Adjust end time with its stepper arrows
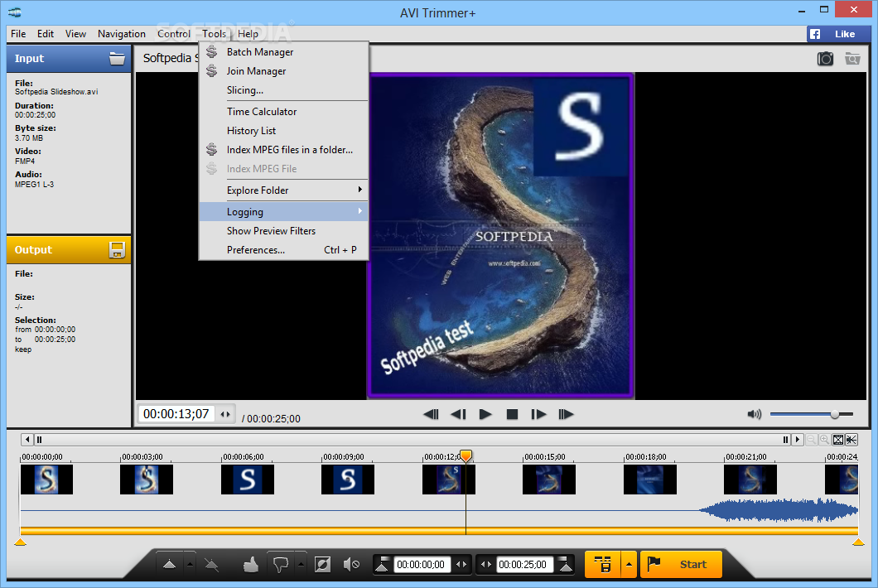 coord(485,565)
